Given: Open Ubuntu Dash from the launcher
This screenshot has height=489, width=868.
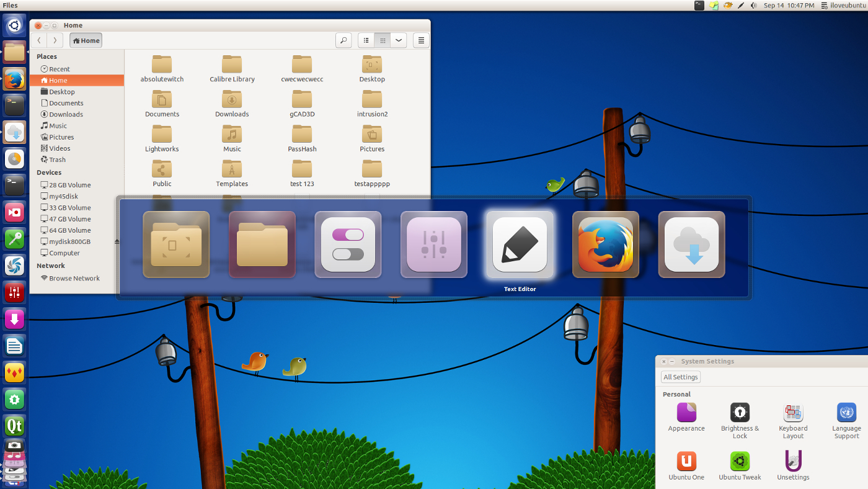Looking at the screenshot, I should [x=14, y=25].
